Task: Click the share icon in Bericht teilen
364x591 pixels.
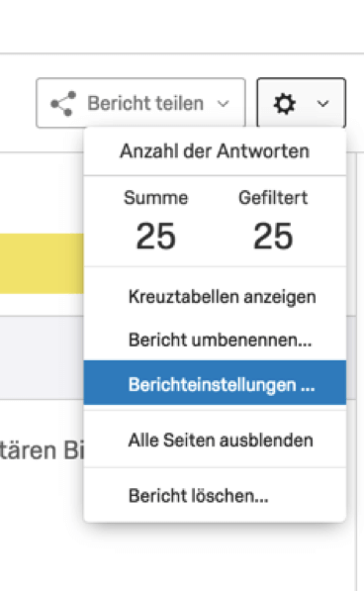Action: coord(63,103)
